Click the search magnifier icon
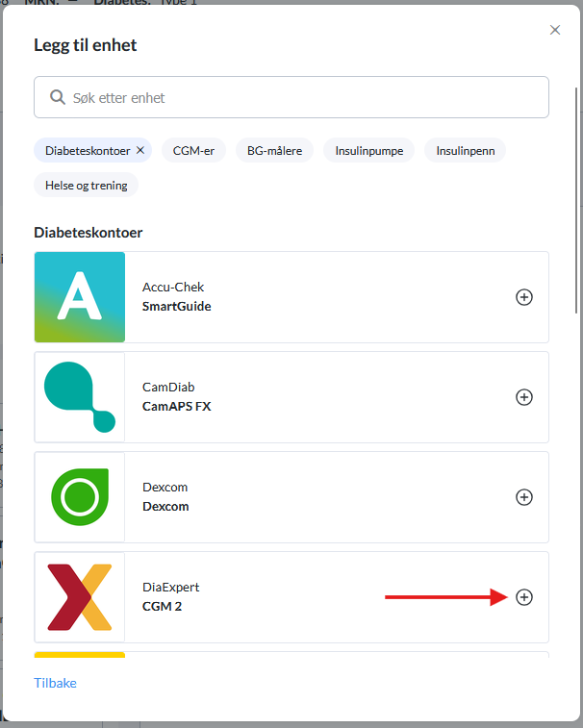Screen dimensions: 583x728 58,97
